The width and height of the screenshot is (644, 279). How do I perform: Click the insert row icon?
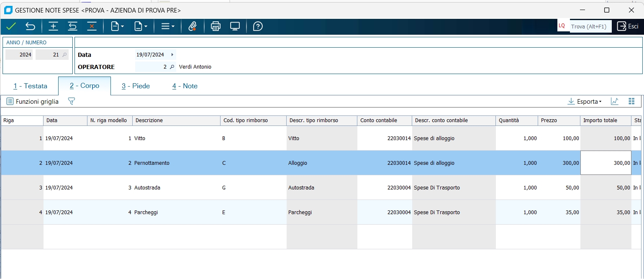click(54, 26)
